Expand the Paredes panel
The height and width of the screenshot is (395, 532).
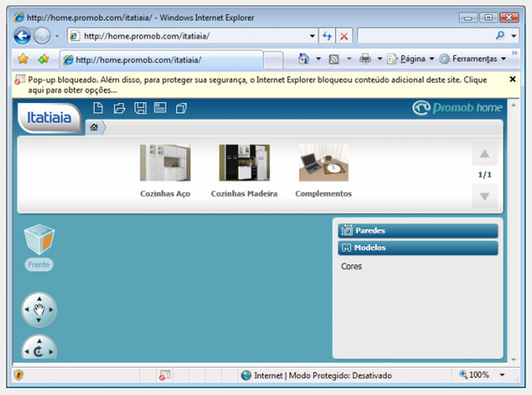[418, 230]
